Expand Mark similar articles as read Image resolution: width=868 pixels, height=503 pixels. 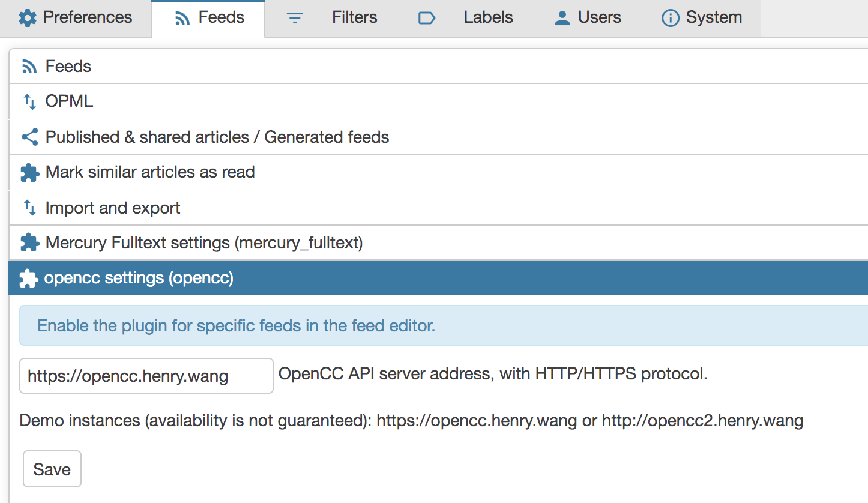(439, 172)
